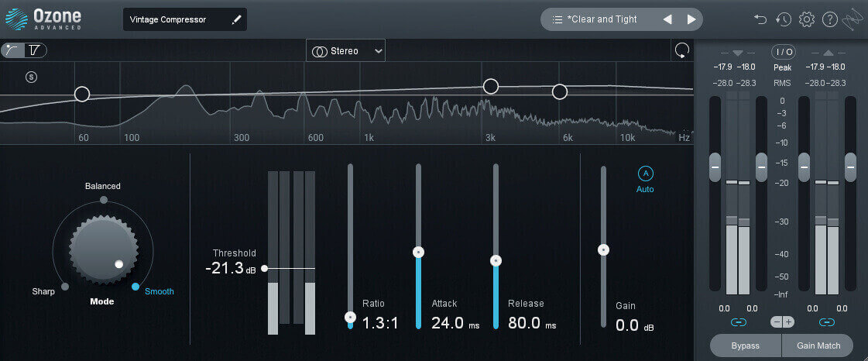Click the undo arrow icon

[760, 19]
